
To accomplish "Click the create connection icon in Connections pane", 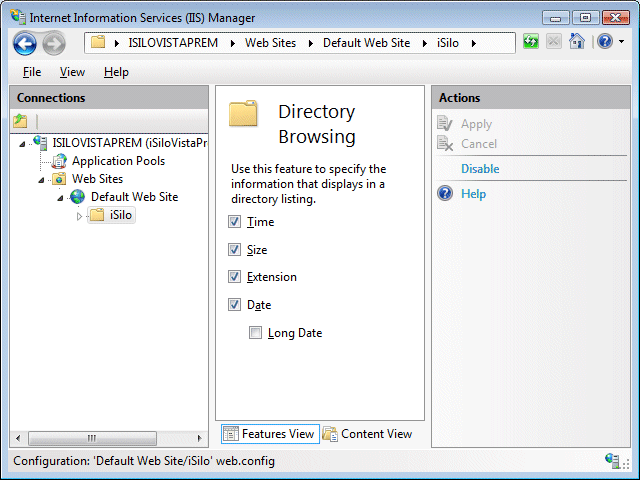I will click(21, 121).
